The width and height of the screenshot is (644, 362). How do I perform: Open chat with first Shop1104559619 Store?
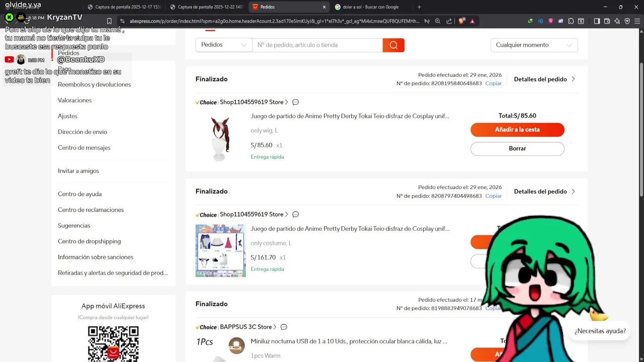tap(295, 102)
